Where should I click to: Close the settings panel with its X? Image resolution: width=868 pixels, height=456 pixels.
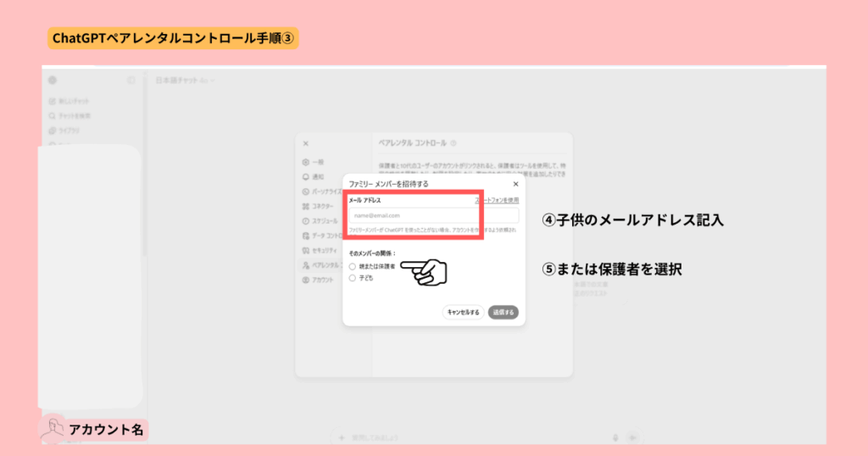click(x=305, y=143)
